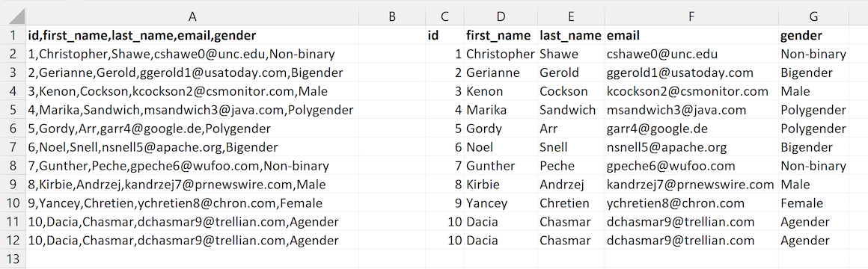Select column G header
Screen dimensions: 868x269
pos(813,16)
